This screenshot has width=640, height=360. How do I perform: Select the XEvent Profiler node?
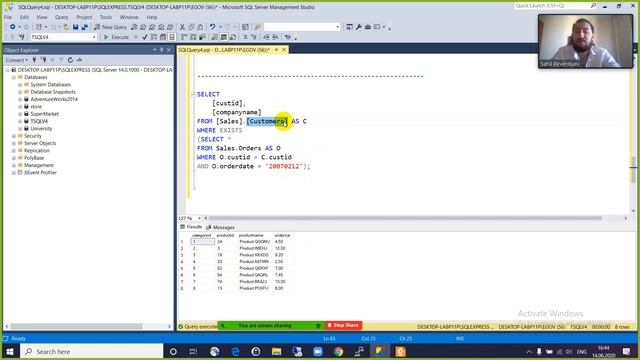click(40, 173)
